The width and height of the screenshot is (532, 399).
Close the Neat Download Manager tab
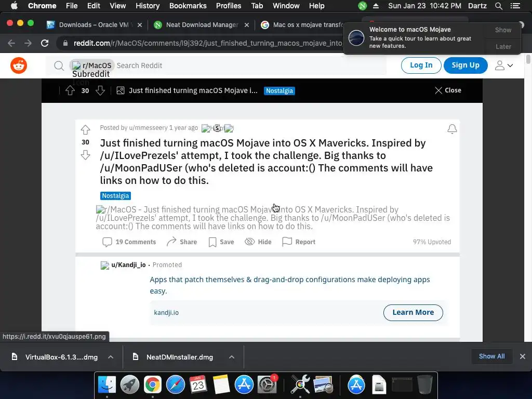pyautogui.click(x=247, y=25)
